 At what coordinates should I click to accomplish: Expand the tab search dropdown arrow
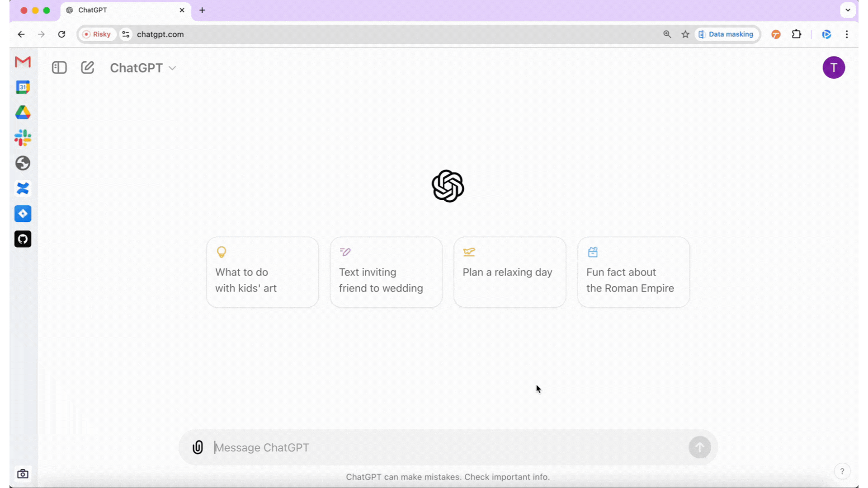click(848, 10)
